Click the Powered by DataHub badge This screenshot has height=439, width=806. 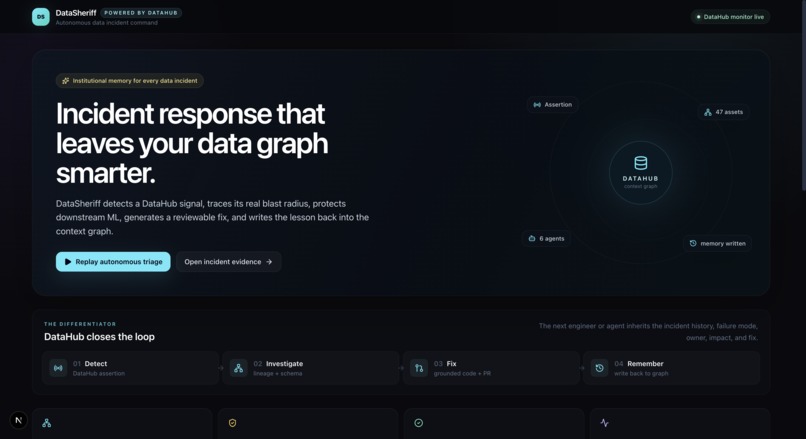[x=141, y=13]
